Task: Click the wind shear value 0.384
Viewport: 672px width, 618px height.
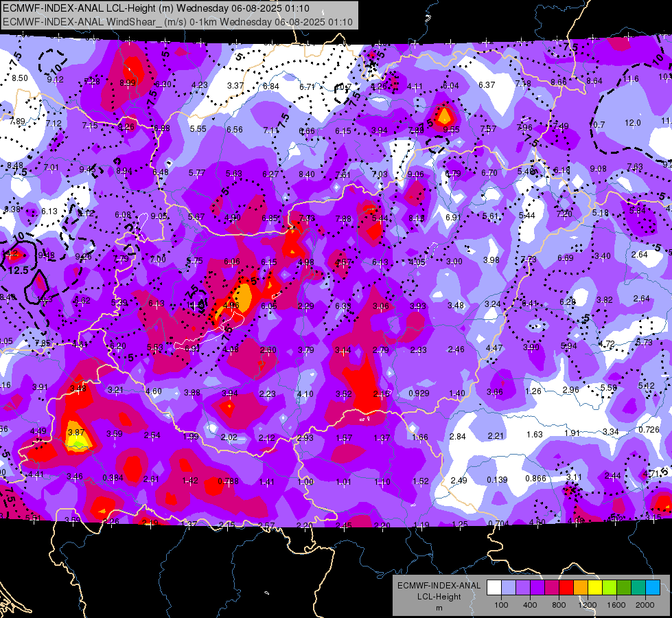Action: pos(113,478)
